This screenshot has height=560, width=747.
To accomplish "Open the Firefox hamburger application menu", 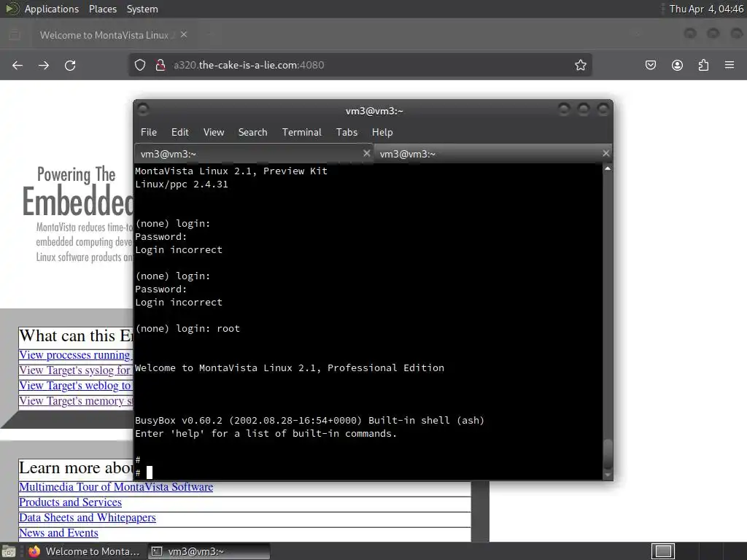I will point(729,65).
